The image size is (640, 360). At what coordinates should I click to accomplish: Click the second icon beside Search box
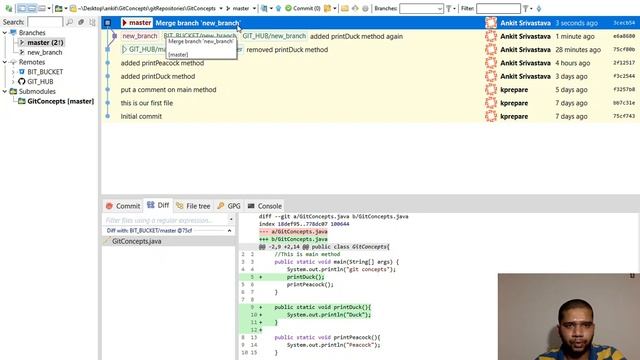tap(81, 22)
